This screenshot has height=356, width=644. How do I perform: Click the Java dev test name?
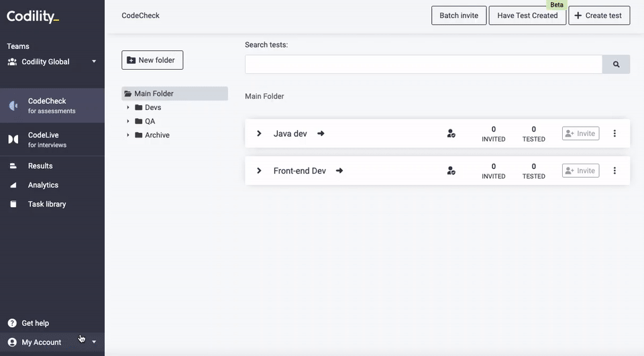point(290,133)
